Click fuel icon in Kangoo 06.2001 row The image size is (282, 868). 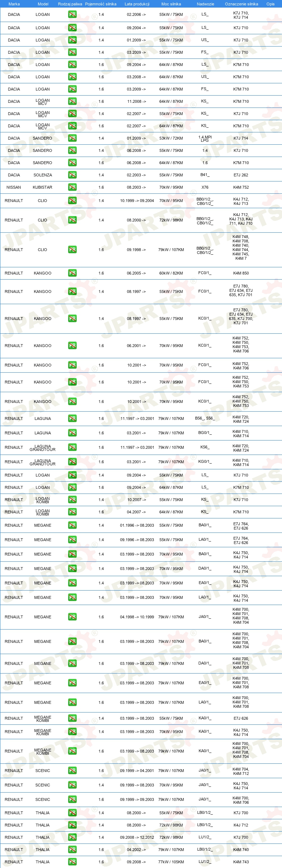point(72,346)
